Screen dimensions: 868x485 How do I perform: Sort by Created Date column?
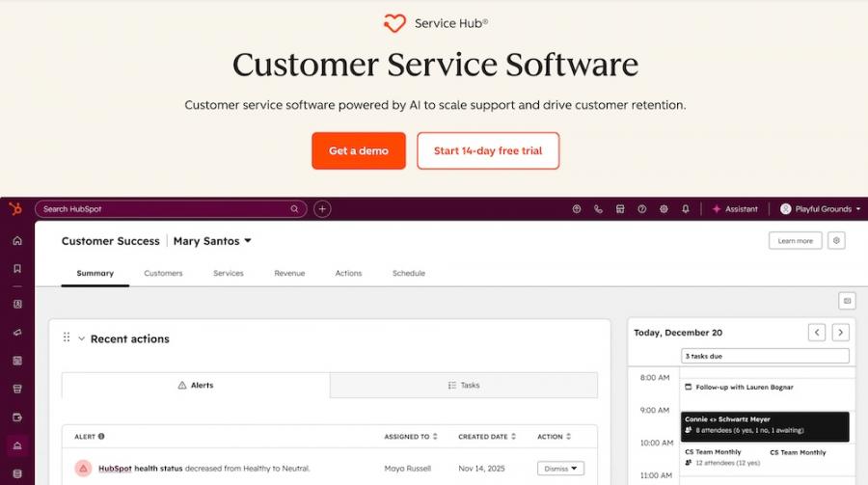point(487,436)
